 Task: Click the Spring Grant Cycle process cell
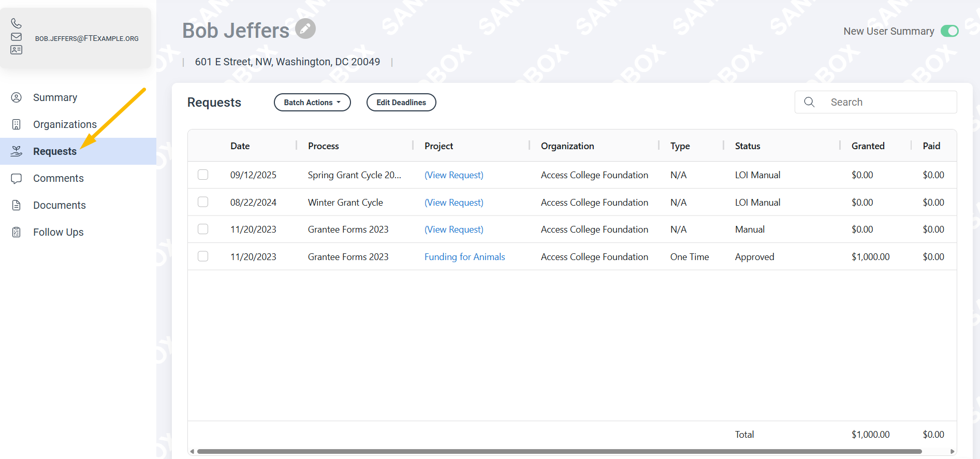355,175
